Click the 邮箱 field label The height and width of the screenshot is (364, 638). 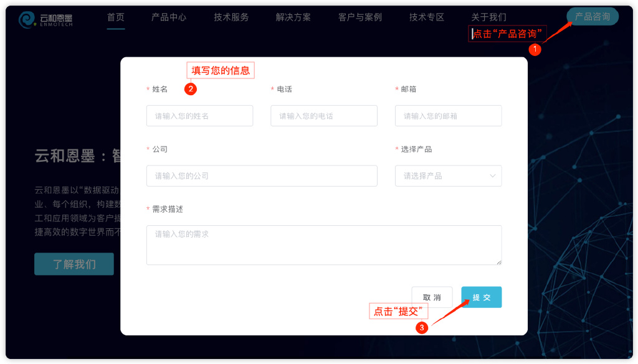tap(408, 89)
